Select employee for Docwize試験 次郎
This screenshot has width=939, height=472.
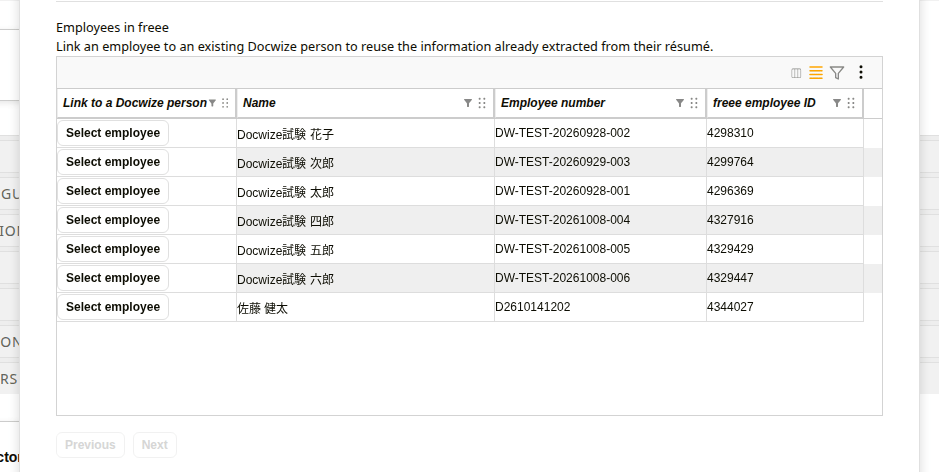click(113, 162)
